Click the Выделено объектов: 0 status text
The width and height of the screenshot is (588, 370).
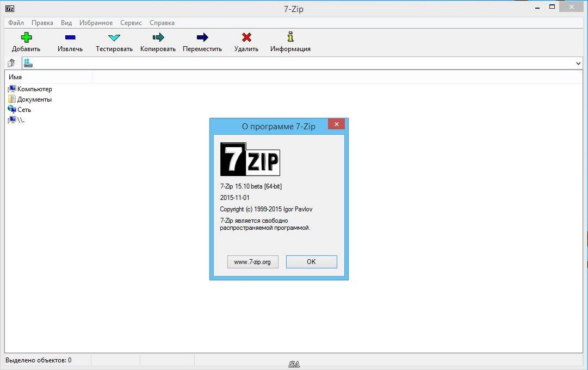tap(39, 360)
